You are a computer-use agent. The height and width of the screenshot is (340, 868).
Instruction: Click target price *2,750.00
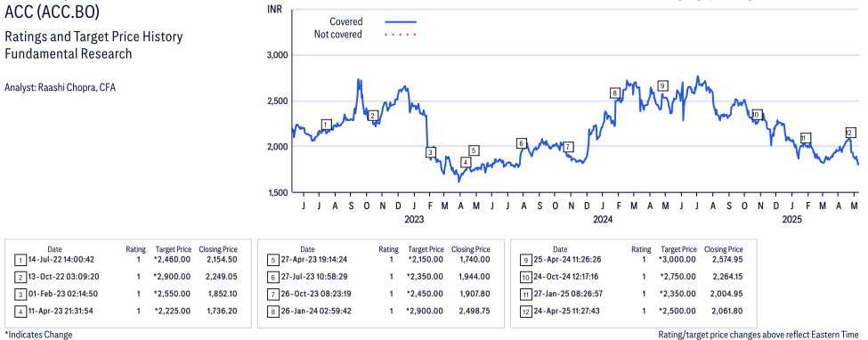pyautogui.click(x=677, y=276)
